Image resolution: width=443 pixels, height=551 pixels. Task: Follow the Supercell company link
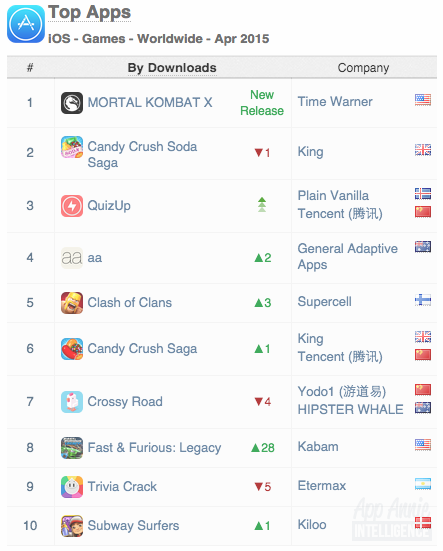pyautogui.click(x=325, y=302)
